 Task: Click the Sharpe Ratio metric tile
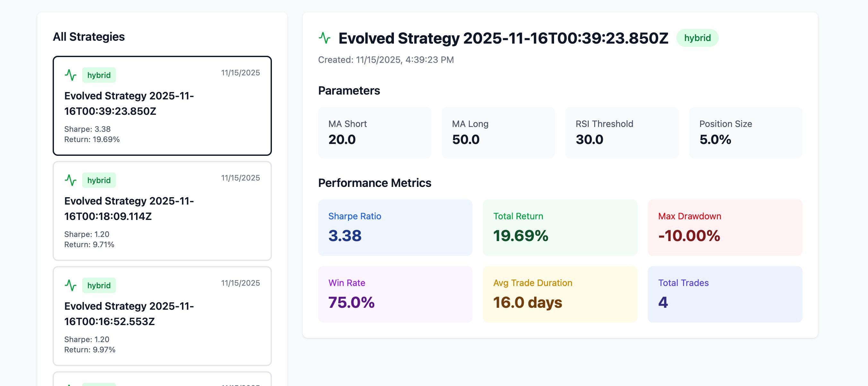tap(395, 228)
